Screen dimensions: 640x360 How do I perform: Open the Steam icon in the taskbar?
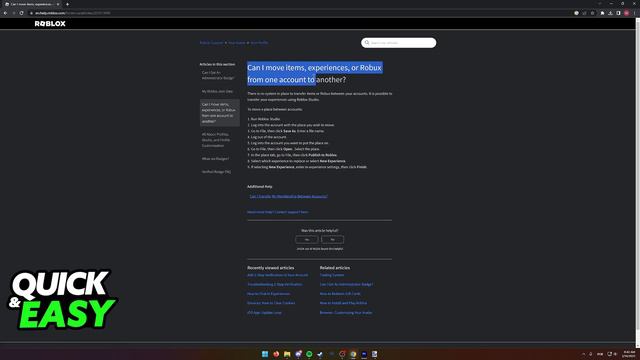(320, 354)
